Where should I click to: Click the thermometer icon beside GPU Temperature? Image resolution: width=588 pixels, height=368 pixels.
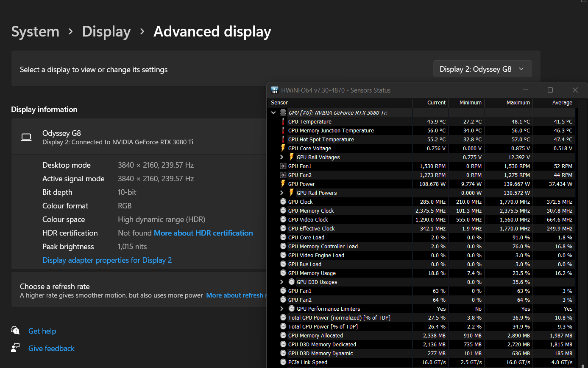(283, 121)
